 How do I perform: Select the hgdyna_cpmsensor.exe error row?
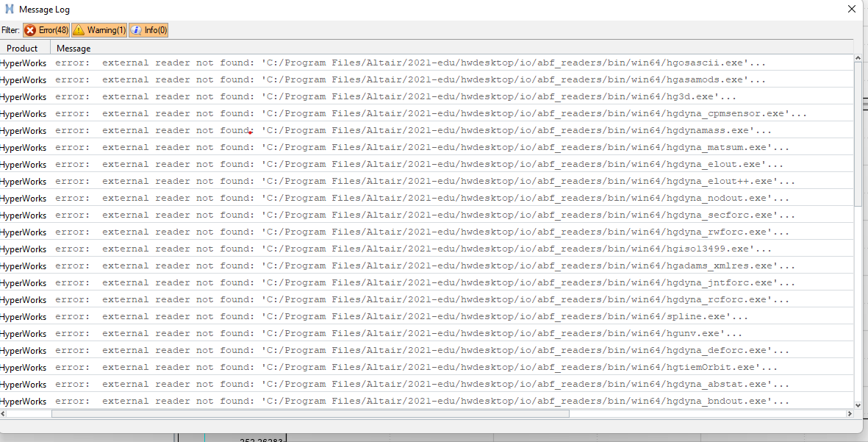[426, 113]
